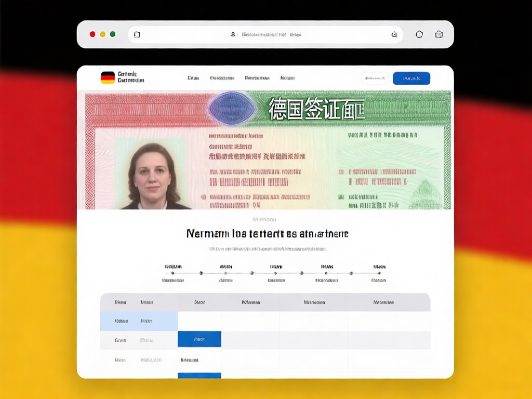
Task: Open the first navigation item in site header
Action: (x=193, y=78)
